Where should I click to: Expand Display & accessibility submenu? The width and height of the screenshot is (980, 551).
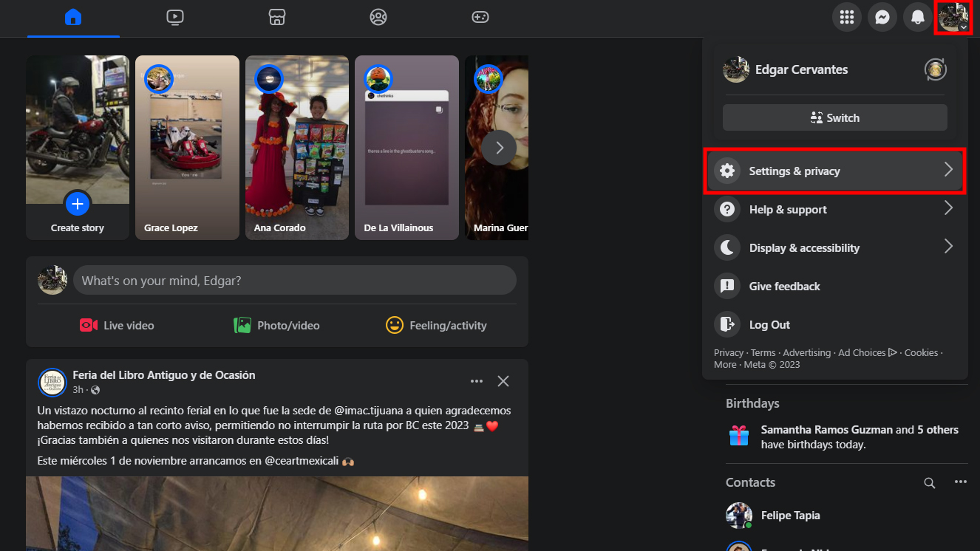click(835, 247)
